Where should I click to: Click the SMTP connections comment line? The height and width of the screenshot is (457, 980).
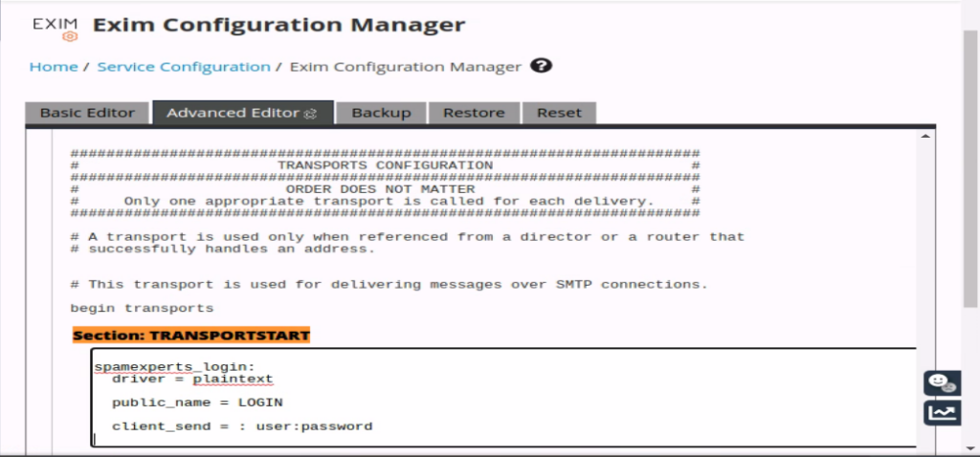pos(389,285)
